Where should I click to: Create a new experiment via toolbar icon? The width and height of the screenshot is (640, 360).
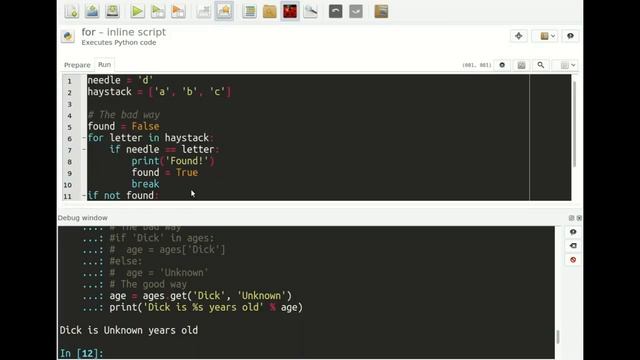[x=72, y=11]
